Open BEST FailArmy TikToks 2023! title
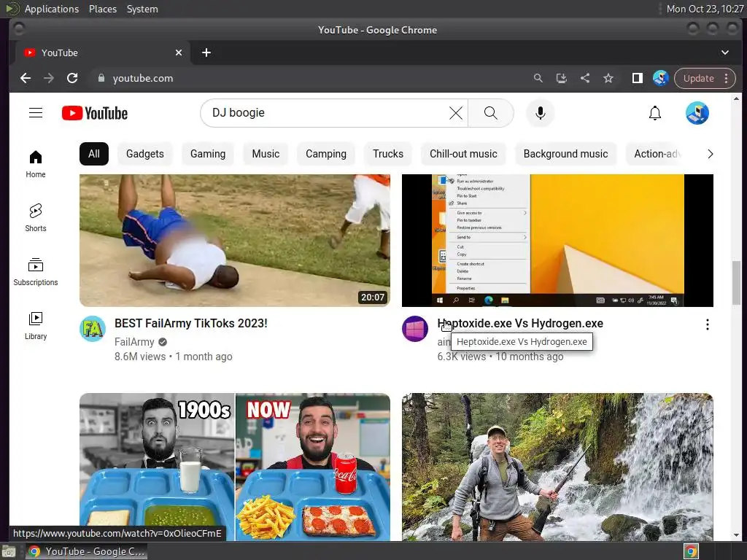The image size is (747, 560). [x=191, y=323]
